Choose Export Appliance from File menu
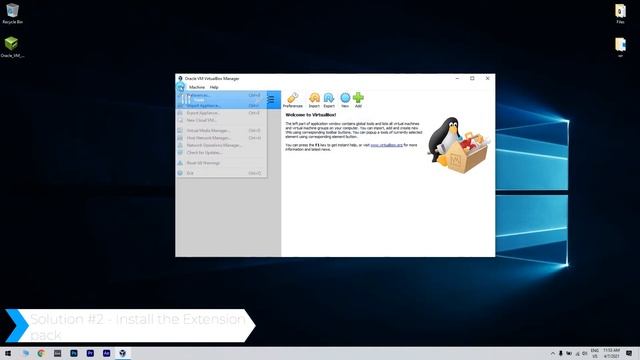Viewport: 640px width, 360px height. (x=222, y=113)
